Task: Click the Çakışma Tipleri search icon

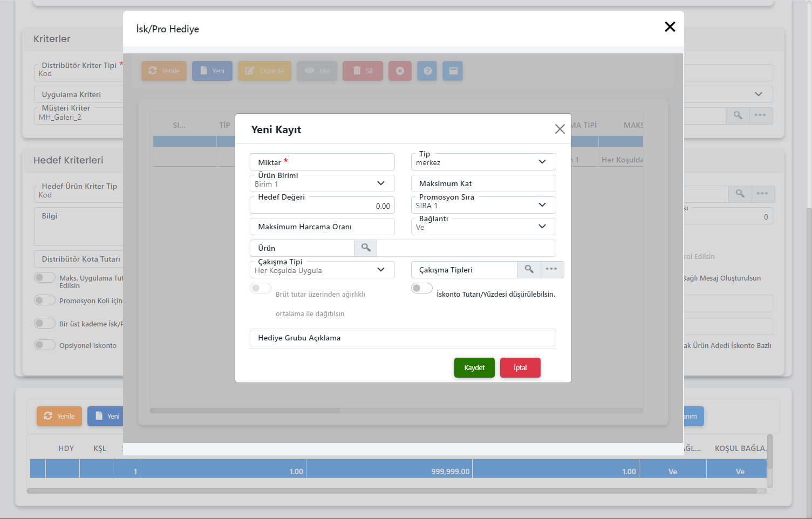Action: point(529,270)
